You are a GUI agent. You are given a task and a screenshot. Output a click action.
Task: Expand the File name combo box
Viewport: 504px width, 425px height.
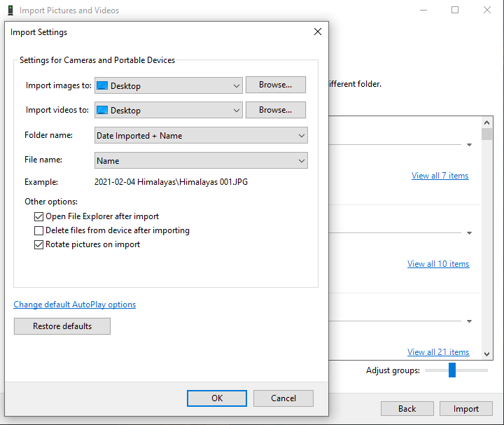click(x=201, y=160)
